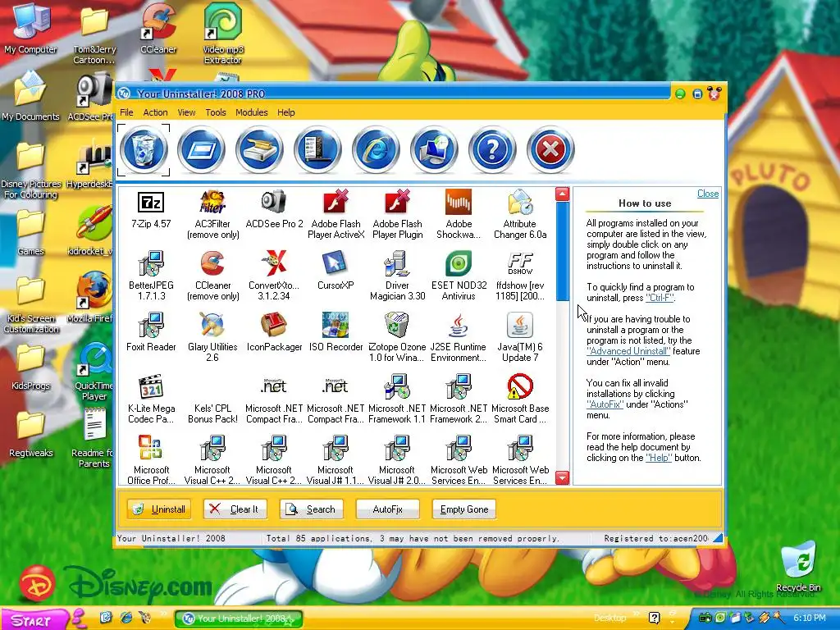Select Glary Utilities 2.6 entry
The width and height of the screenshot is (840, 630).
[212, 338]
